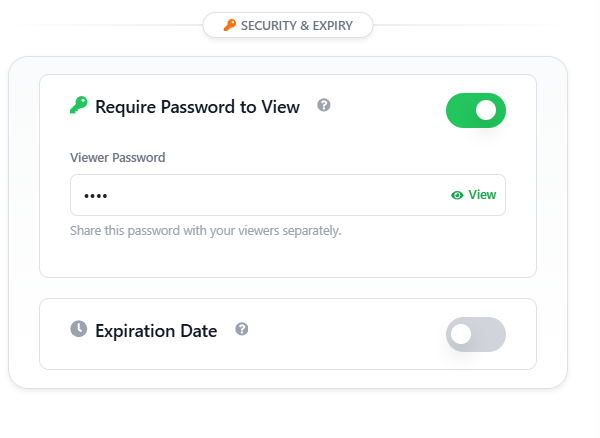Screen dimensions: 600x438
Task: Click the eye icon in the password field
Action: [457, 195]
